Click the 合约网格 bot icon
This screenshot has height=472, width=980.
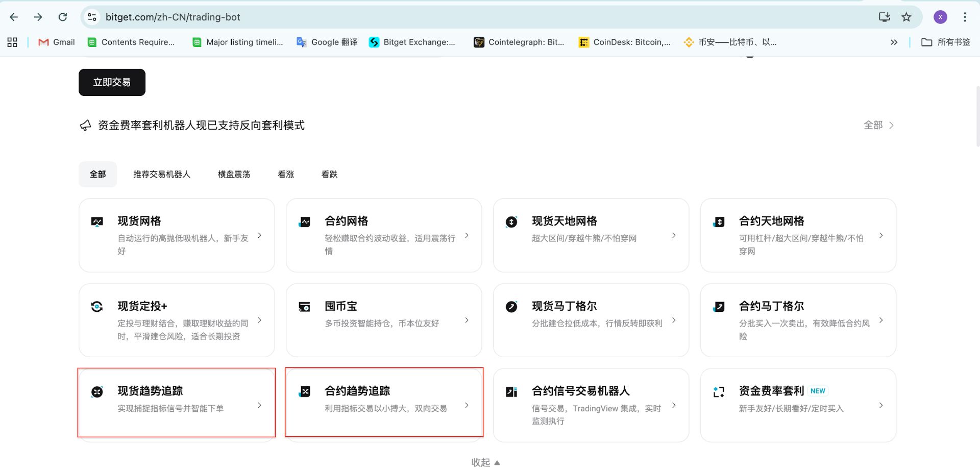tap(304, 221)
